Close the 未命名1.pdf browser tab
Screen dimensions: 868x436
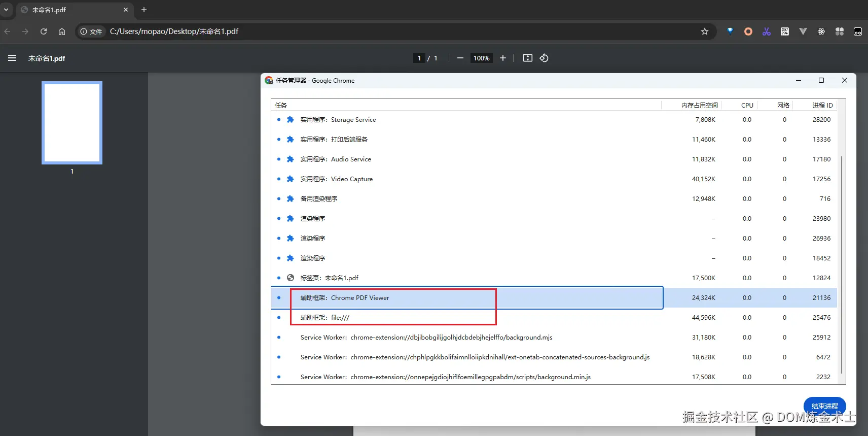[126, 10]
